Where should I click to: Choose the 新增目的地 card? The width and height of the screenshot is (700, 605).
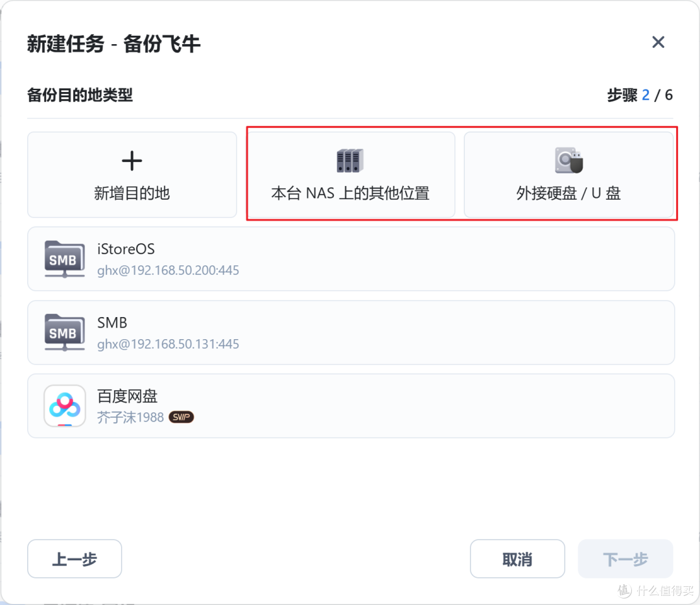coord(132,174)
